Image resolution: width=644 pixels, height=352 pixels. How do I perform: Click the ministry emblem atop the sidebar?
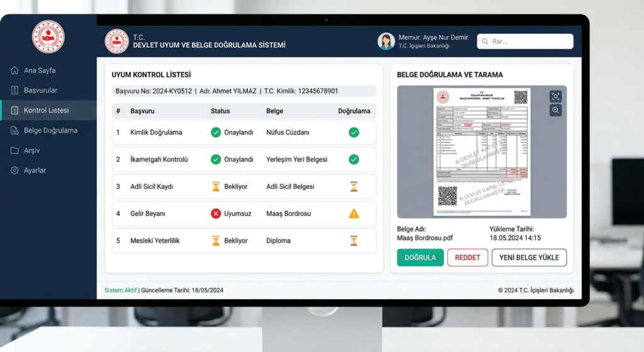[48, 37]
